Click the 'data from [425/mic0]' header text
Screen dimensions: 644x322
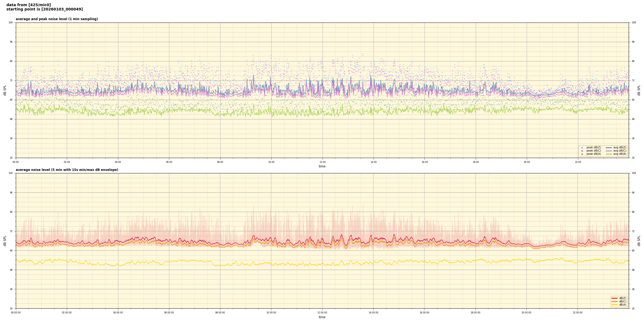(28, 5)
